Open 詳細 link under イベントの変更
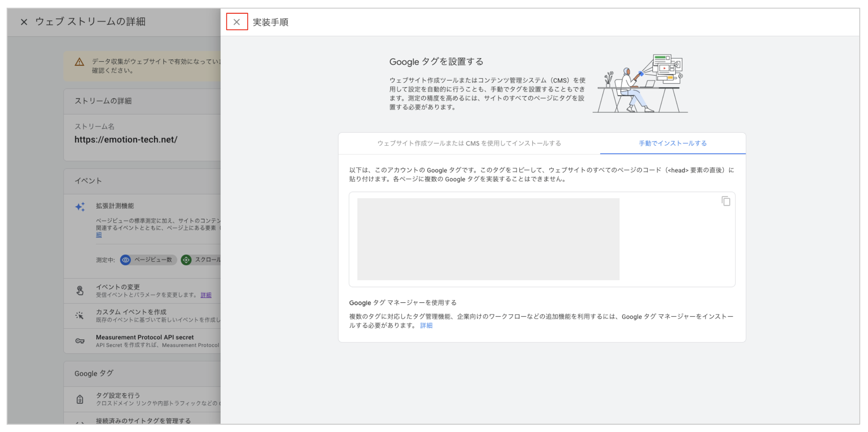 coord(206,295)
